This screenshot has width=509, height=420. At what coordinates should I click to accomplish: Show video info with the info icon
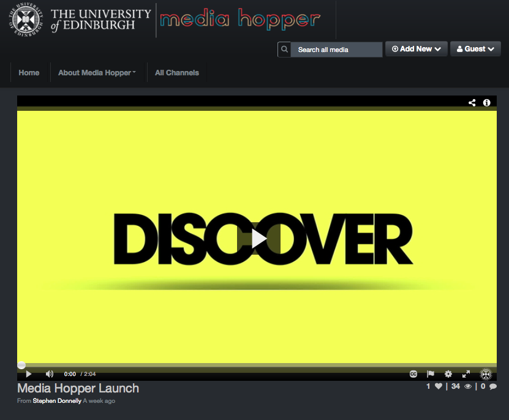(486, 103)
